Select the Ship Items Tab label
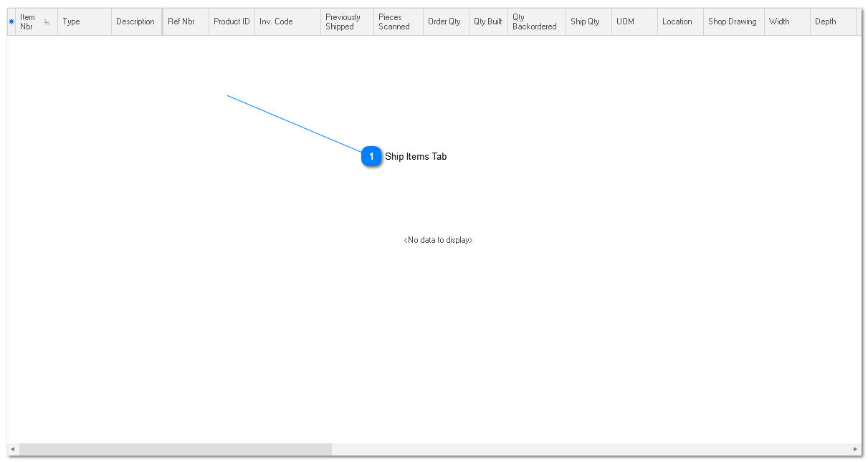The image size is (868, 462). pyautogui.click(x=416, y=156)
